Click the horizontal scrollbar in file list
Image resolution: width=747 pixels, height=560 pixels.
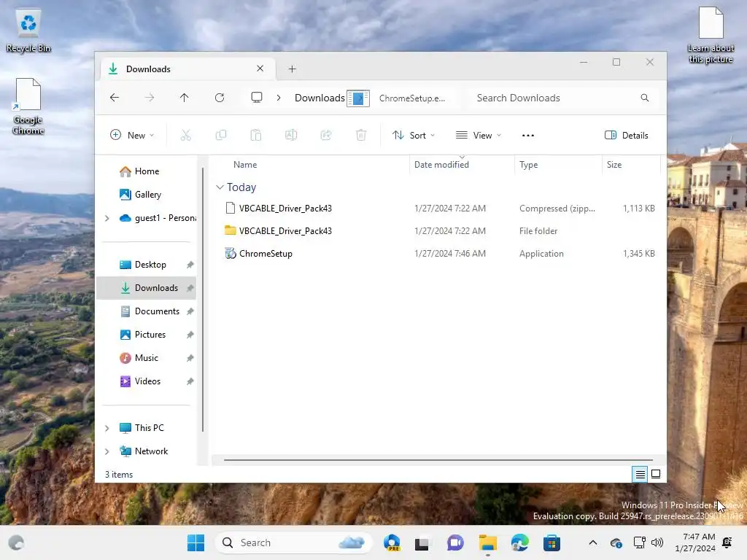tap(438, 460)
